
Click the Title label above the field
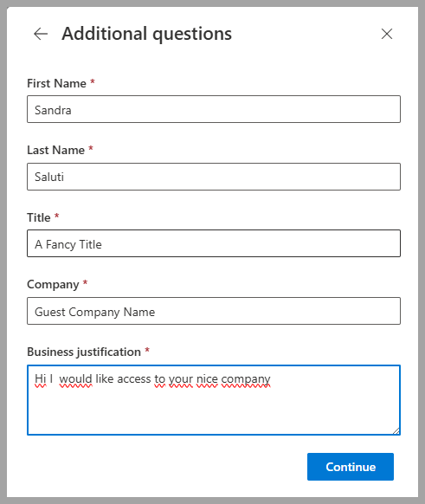click(x=39, y=217)
